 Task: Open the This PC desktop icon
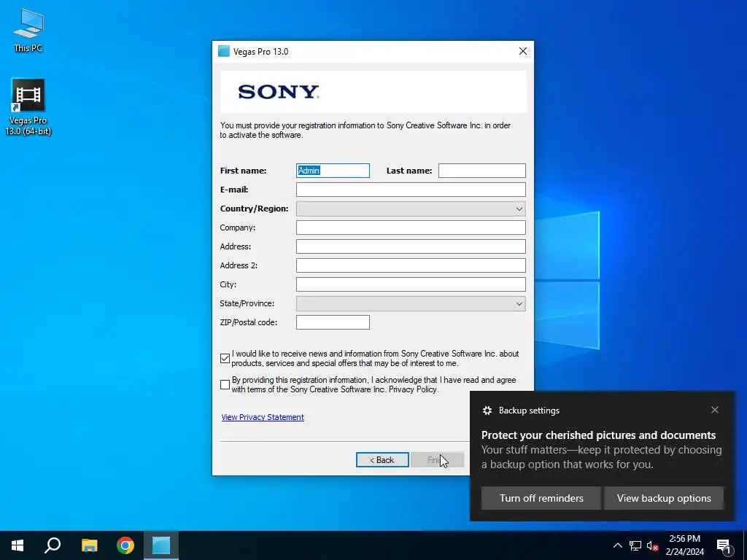[x=28, y=30]
